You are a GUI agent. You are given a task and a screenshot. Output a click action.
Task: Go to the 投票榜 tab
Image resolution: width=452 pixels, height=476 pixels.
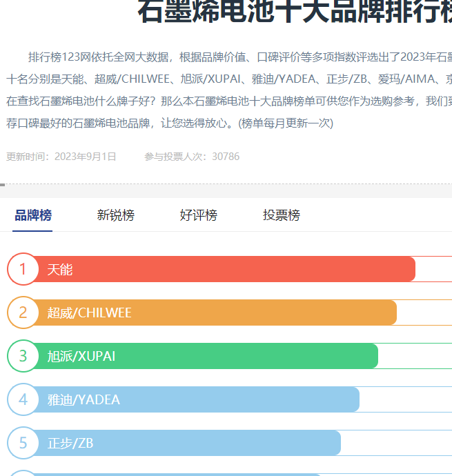282,215
